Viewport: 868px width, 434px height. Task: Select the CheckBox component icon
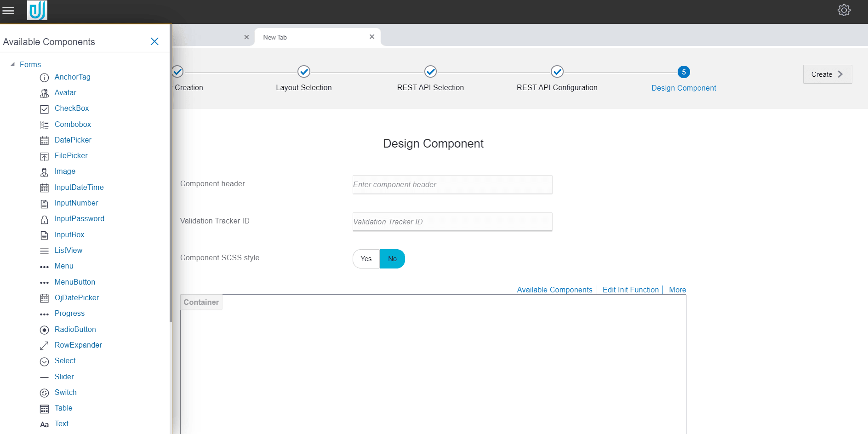44,109
